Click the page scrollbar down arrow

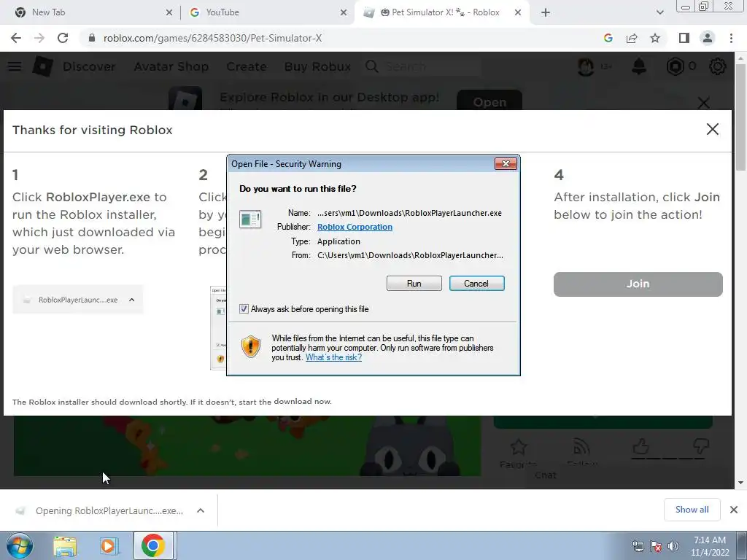click(x=740, y=483)
